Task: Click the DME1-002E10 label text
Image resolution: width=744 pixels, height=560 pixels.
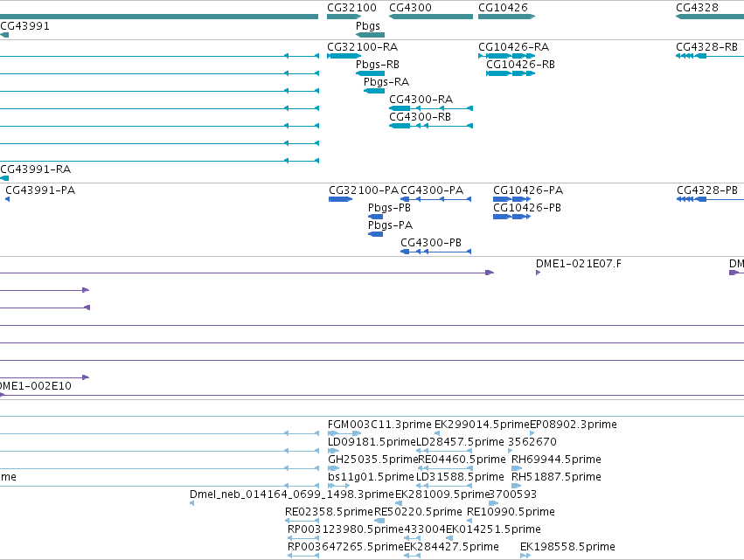Action: click(36, 386)
